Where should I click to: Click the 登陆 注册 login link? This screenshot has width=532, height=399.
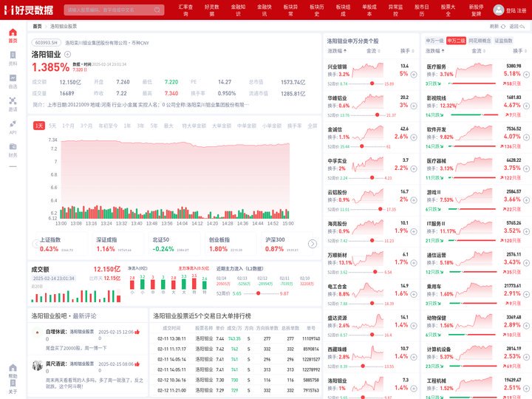[516, 10]
